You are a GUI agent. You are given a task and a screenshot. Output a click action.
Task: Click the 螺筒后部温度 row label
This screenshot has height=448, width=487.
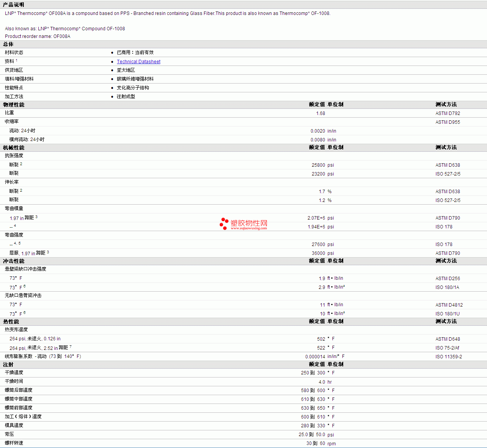[18, 390]
